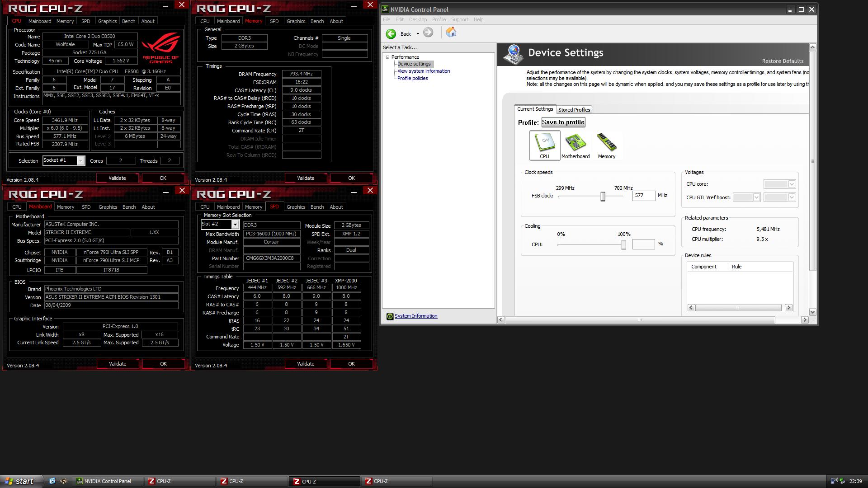Click the Windows start button
This screenshot has height=488, width=868.
[21, 481]
